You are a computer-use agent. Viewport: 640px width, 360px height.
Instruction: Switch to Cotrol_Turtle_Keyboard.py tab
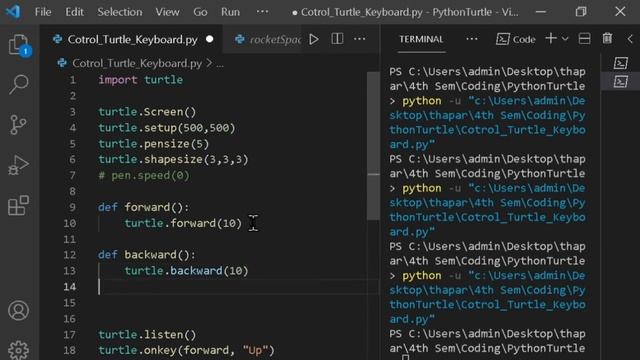click(132, 39)
